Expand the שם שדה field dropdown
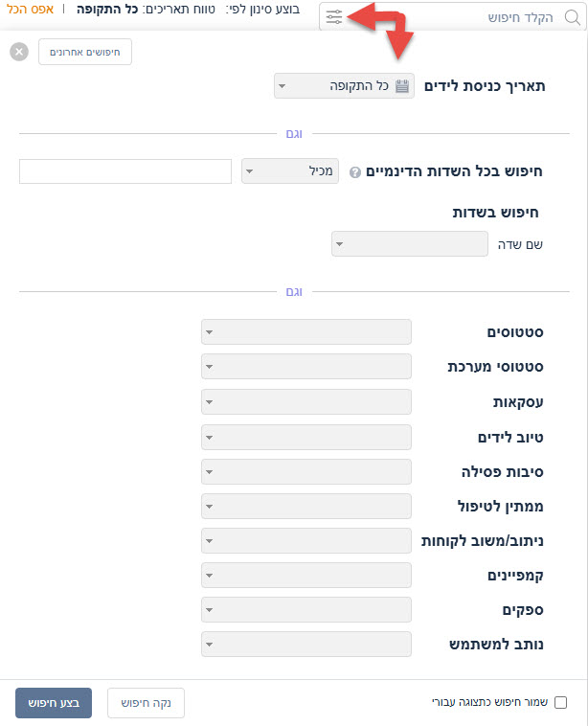 410,244
